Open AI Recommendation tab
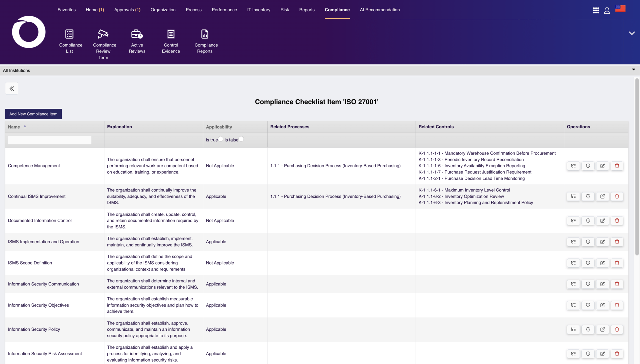The image size is (640, 364). click(x=380, y=10)
